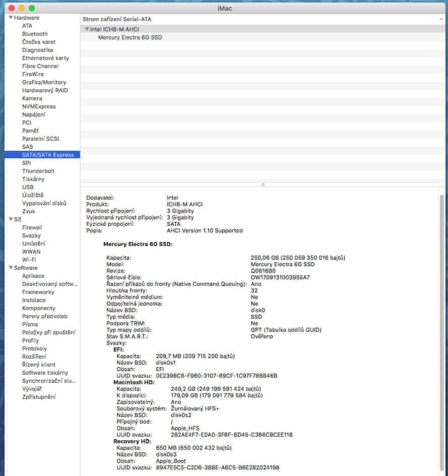Select Zpřístupnění entry
The height and width of the screenshot is (476, 448).
point(39,397)
